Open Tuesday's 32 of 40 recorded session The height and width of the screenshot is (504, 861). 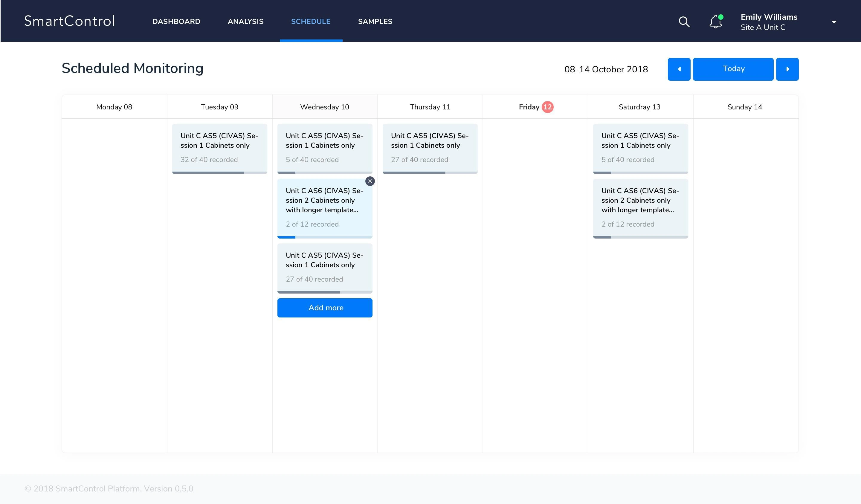click(219, 148)
